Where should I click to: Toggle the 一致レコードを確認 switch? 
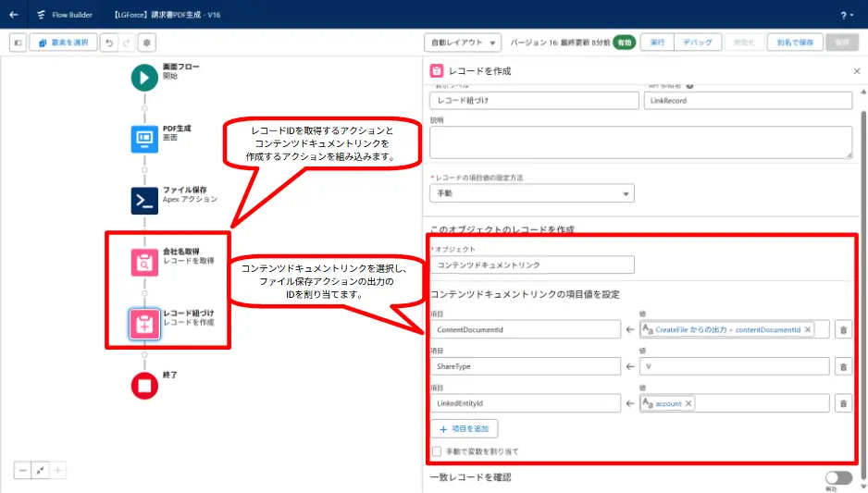837,477
